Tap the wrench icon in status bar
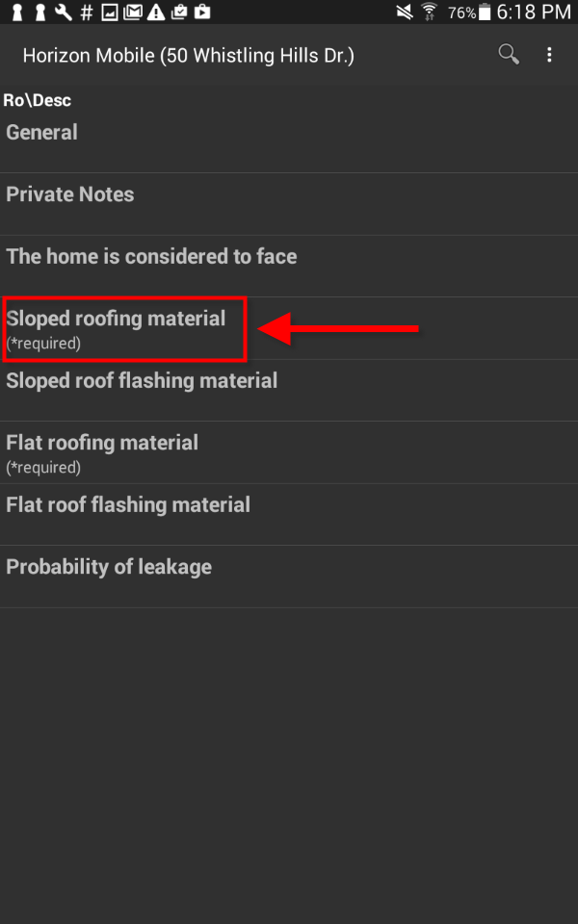The width and height of the screenshot is (578, 924). (64, 13)
